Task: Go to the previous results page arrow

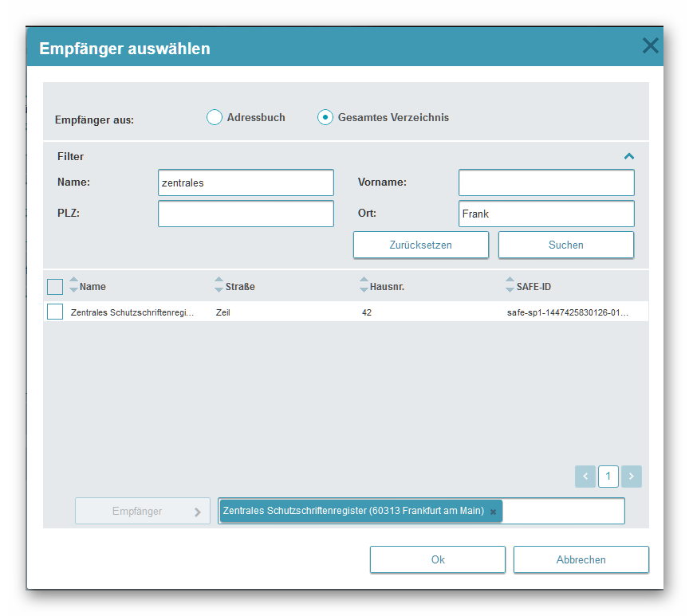Action: [x=585, y=477]
